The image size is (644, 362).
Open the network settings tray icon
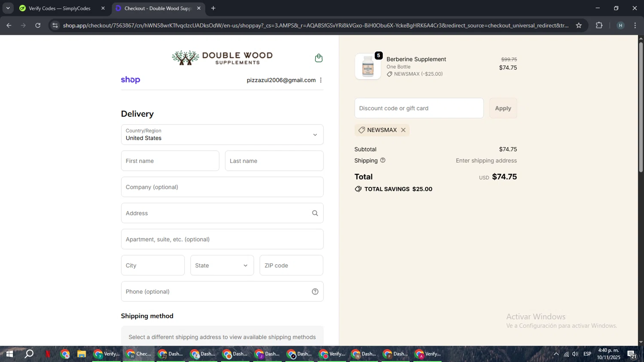[x=566, y=354]
